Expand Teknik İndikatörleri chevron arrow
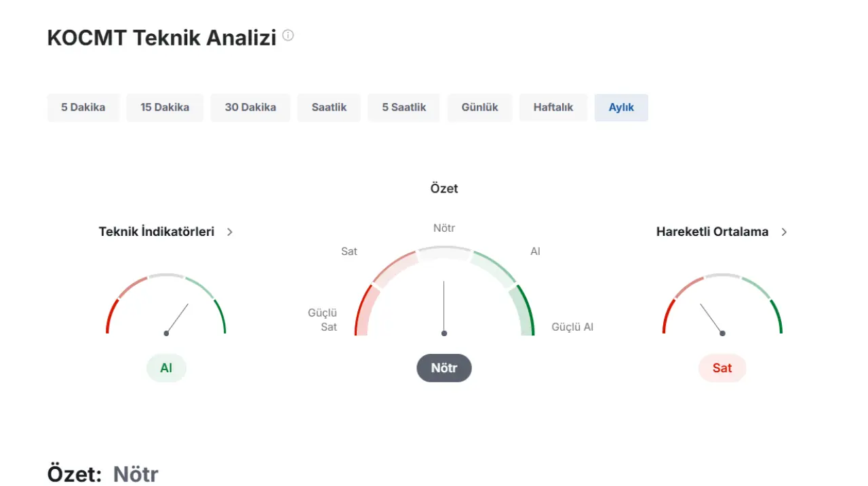The height and width of the screenshot is (486, 868). click(230, 232)
